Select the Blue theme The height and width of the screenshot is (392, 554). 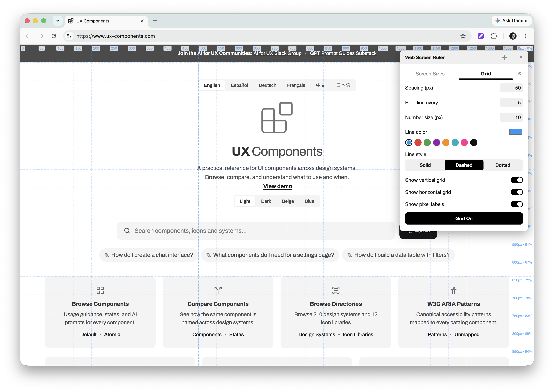[309, 201]
